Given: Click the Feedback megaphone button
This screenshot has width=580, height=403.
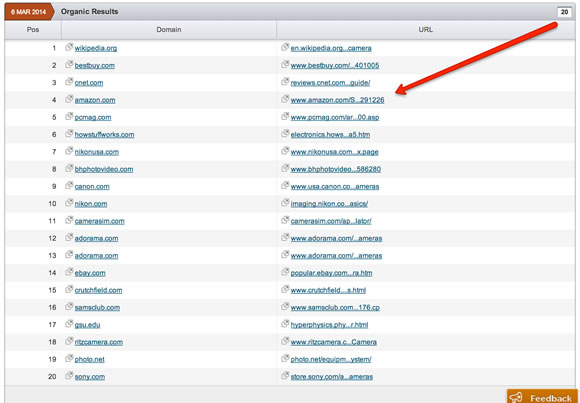Looking at the screenshot, I should click(x=542, y=397).
